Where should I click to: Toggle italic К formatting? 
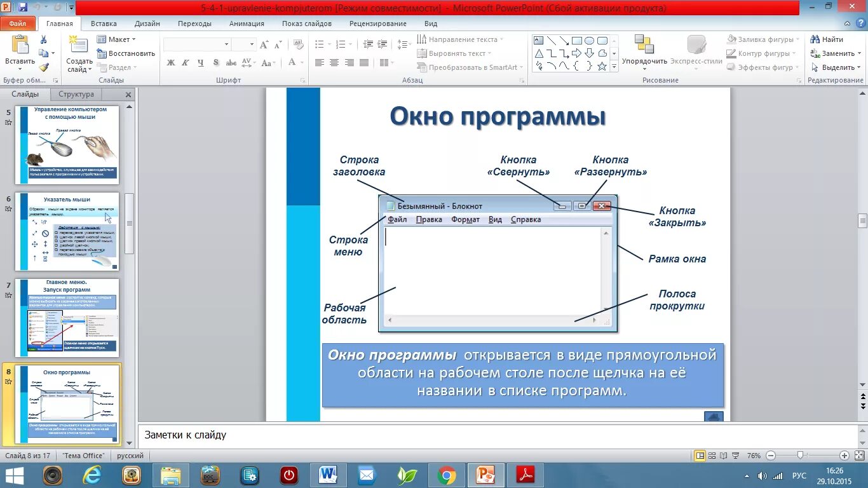pyautogui.click(x=186, y=62)
